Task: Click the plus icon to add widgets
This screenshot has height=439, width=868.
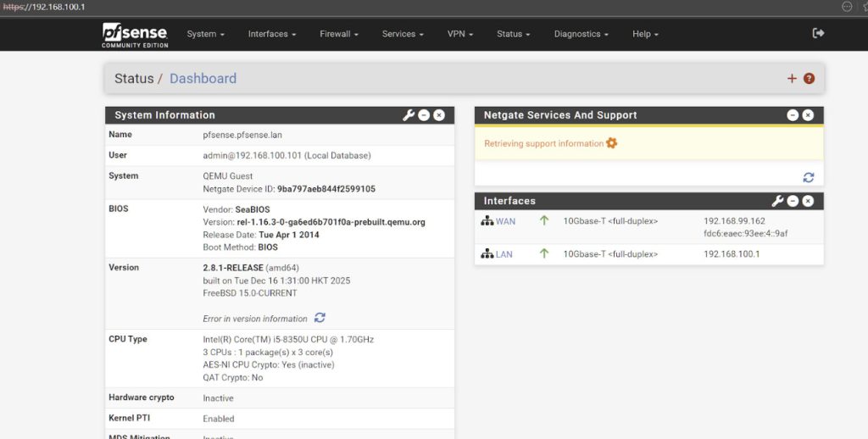Action: 792,78
